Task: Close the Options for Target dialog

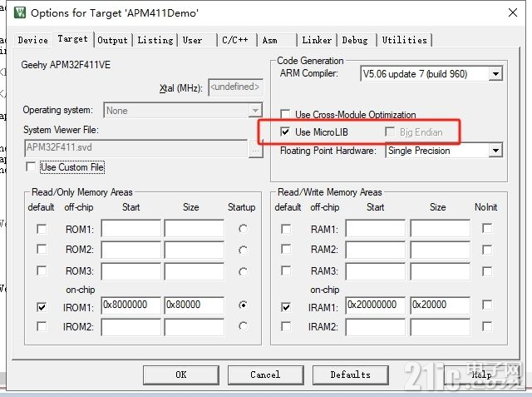Action: (513, 13)
